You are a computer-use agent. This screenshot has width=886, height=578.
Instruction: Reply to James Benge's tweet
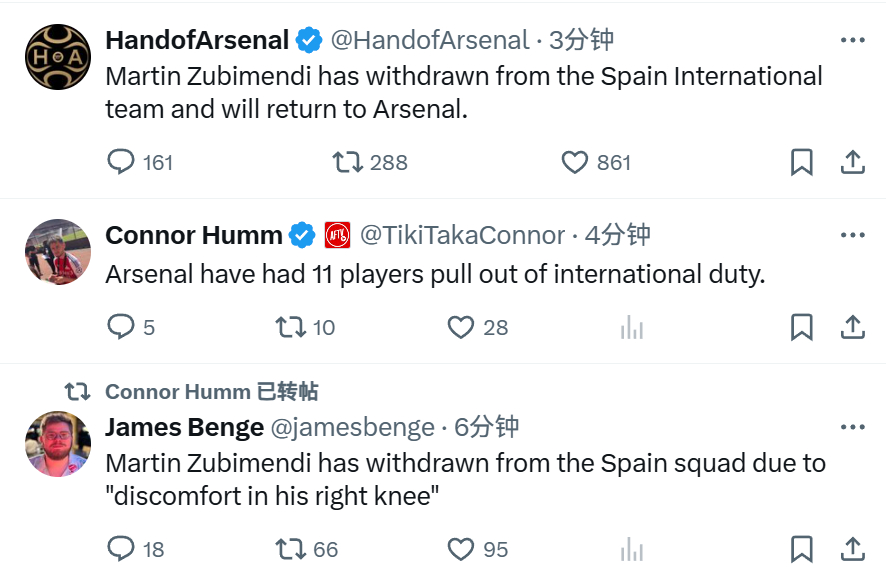(x=121, y=549)
